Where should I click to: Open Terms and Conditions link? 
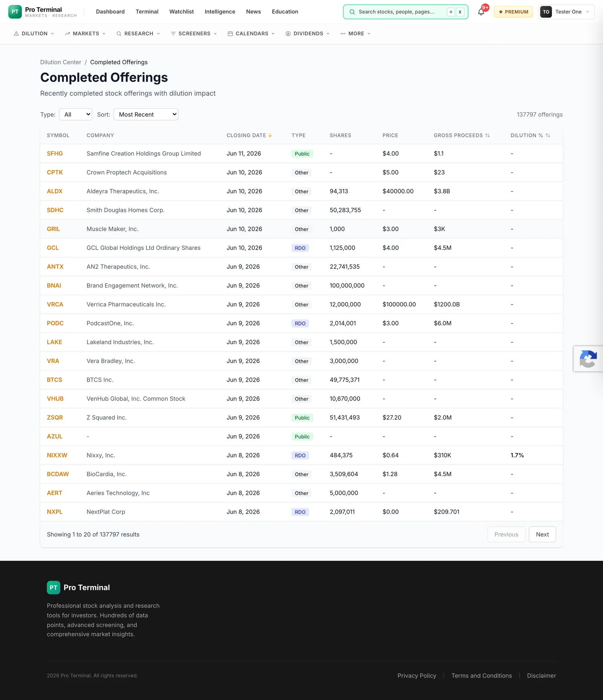click(482, 676)
